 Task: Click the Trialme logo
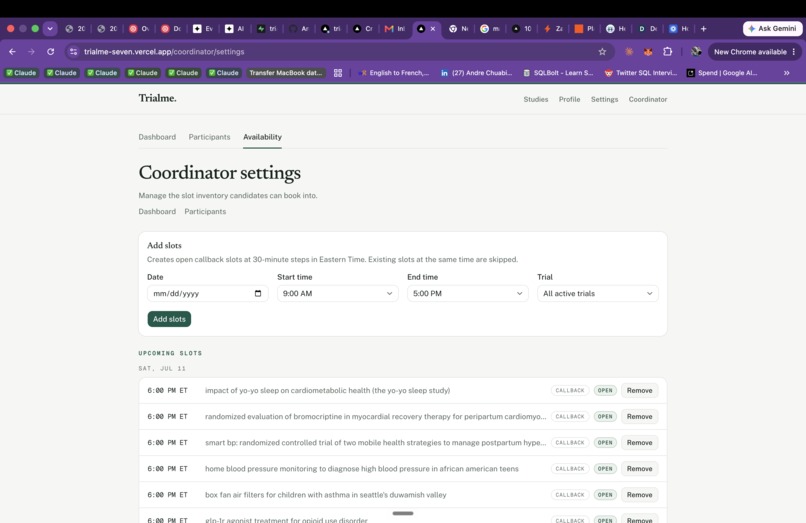[x=157, y=98]
